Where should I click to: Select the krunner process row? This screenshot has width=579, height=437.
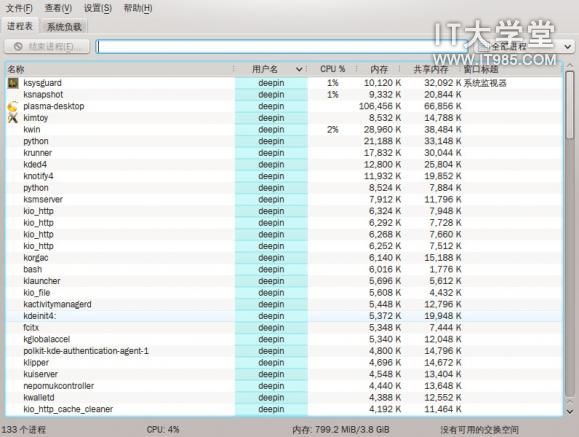284,153
